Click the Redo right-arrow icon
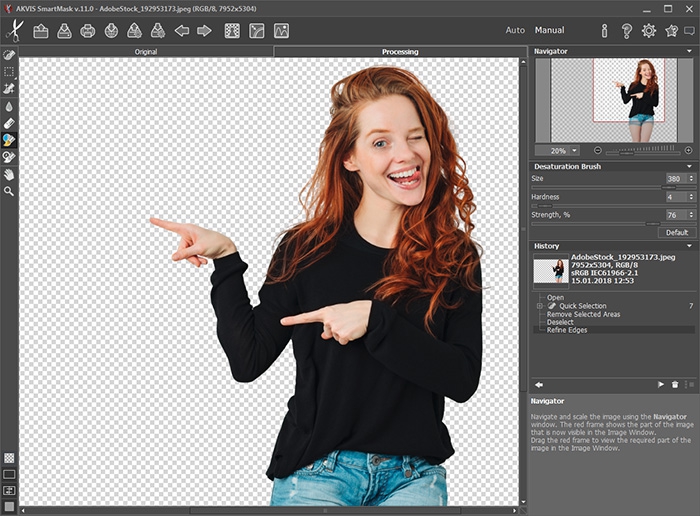 coord(204,31)
